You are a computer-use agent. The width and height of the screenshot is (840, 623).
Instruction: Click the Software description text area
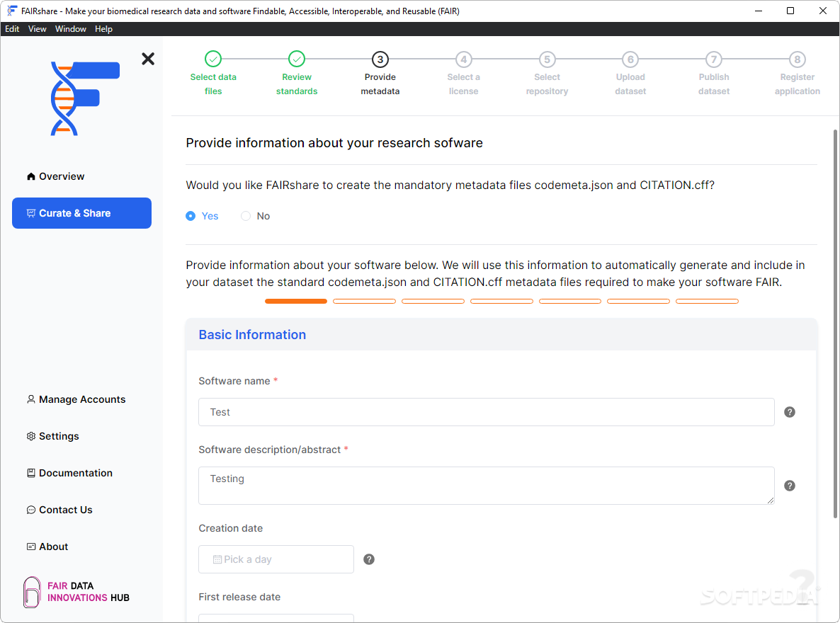tap(487, 486)
